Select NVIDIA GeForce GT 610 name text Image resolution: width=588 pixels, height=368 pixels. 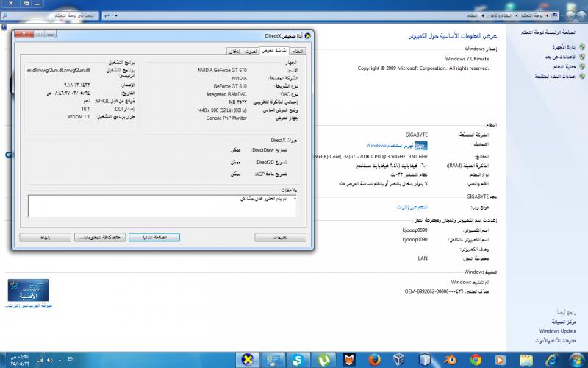tap(223, 70)
